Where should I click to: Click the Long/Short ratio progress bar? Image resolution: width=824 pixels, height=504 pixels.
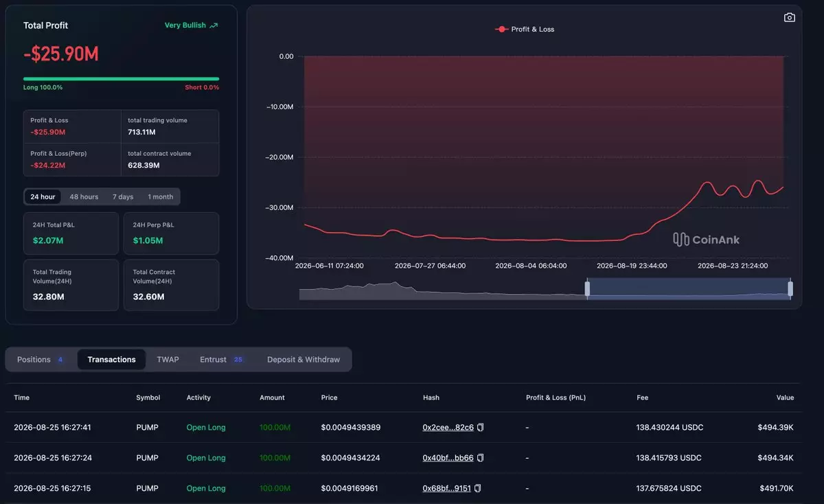121,79
